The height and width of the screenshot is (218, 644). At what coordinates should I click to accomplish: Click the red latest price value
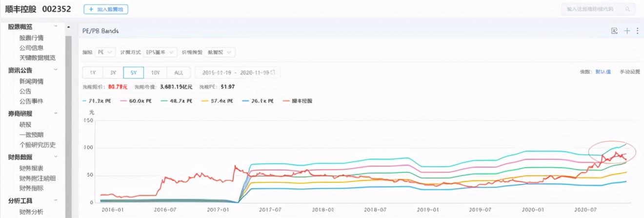(117, 87)
